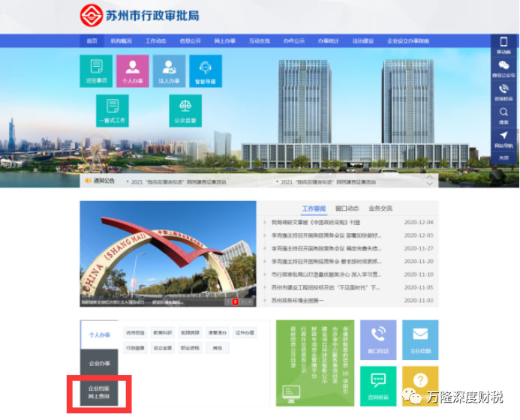The height and width of the screenshot is (420, 520).
Task: Open the 咨询投诉 chat bubble tile
Action: (x=378, y=384)
